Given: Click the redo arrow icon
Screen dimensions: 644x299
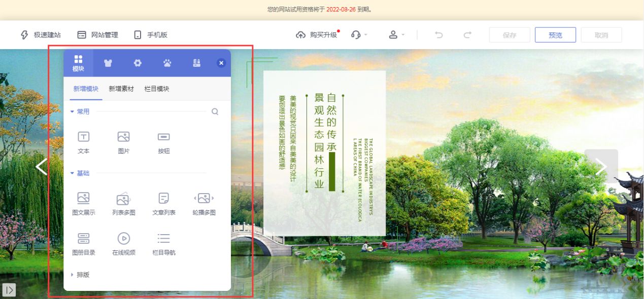Looking at the screenshot, I should tap(467, 35).
